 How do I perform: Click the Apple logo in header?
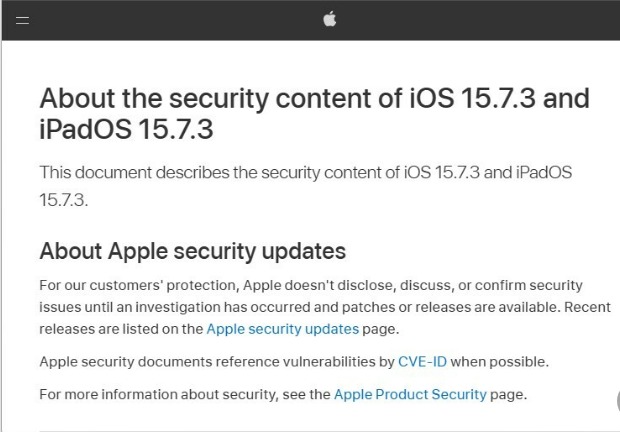(x=330, y=19)
